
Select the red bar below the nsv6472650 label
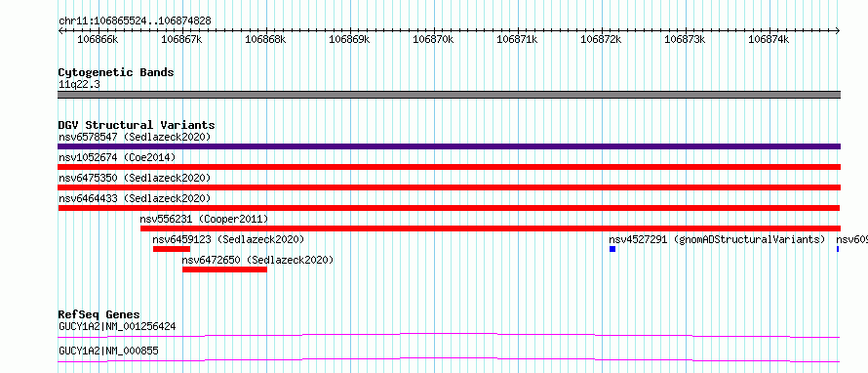pos(224,269)
